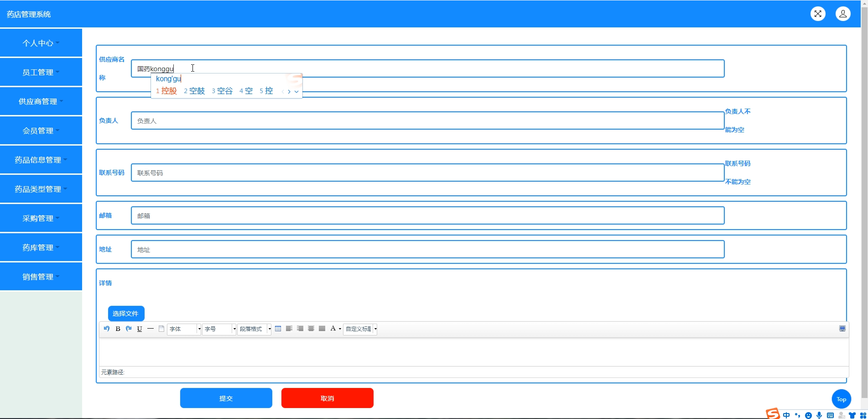Open font color dropdown arrow
Screen dimensions: 868x419
coord(340,329)
